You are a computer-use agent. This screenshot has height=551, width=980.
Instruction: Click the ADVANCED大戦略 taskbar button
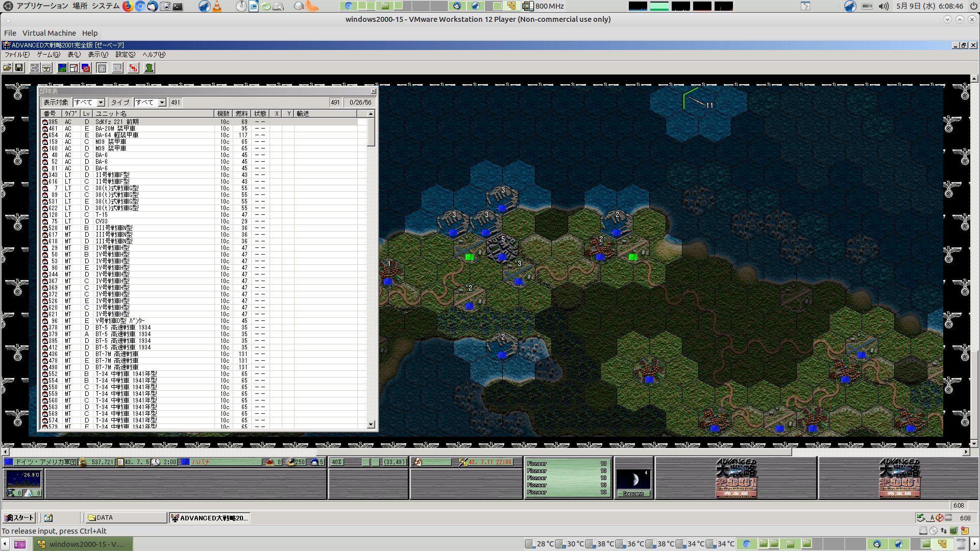click(209, 518)
